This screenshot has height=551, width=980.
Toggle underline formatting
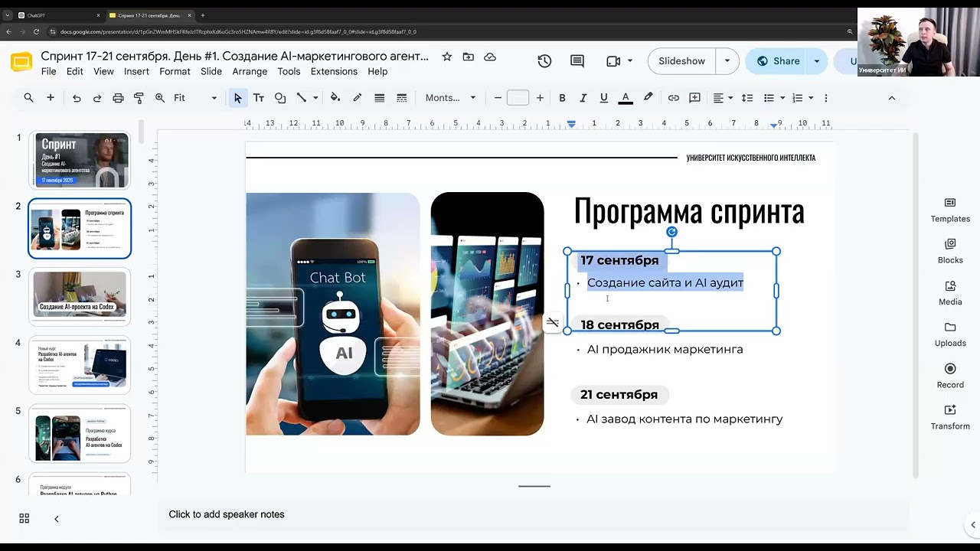[x=604, y=98]
